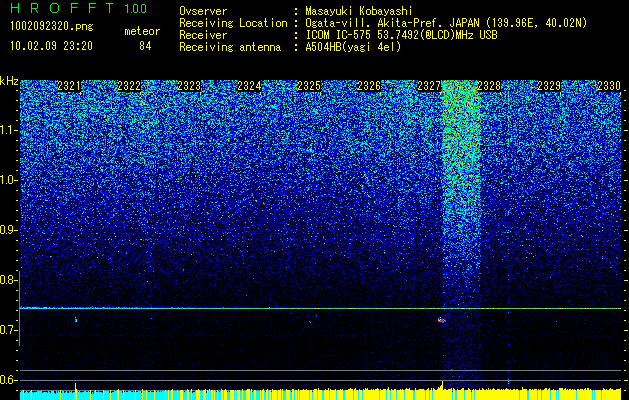Click the Receiving Location label
This screenshot has width=629, height=400.
point(233,23)
